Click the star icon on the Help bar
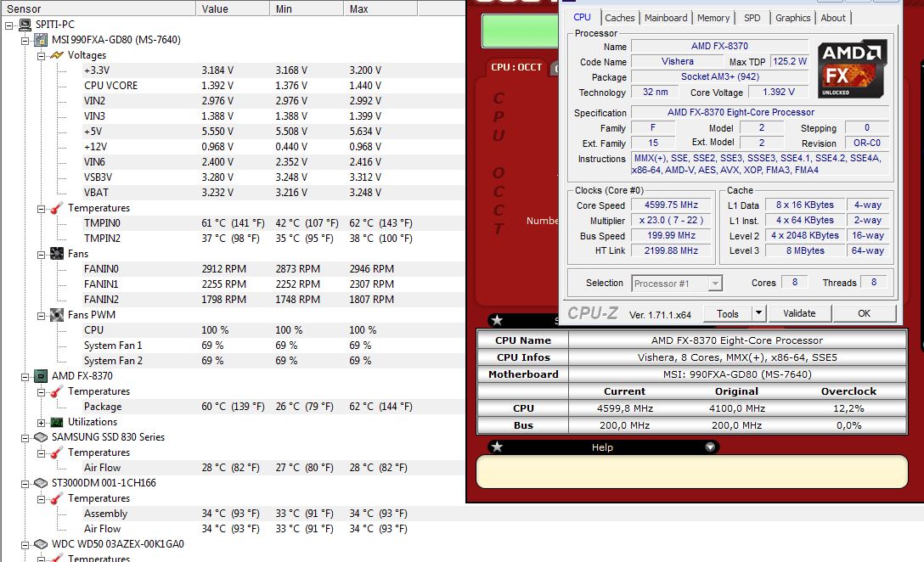The image size is (924, 562). tap(498, 447)
